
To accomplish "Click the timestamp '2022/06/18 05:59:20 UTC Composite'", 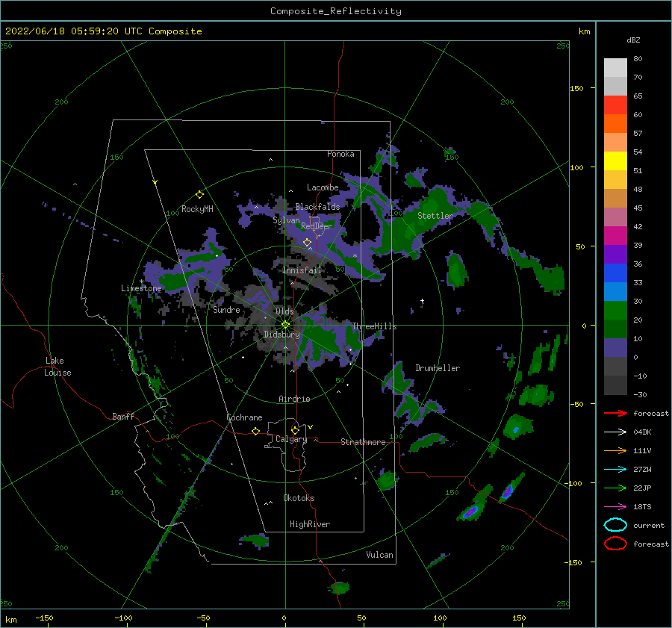I will coord(103,31).
